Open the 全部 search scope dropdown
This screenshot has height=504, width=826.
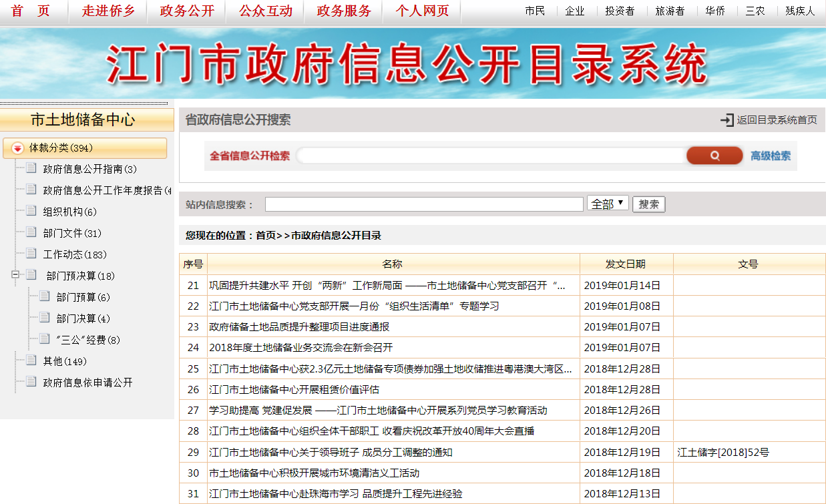tap(607, 204)
